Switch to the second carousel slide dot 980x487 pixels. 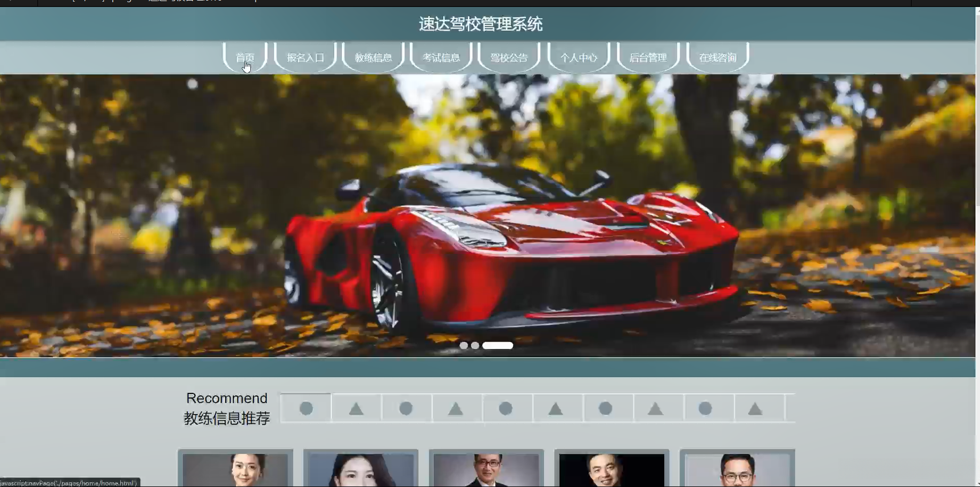pos(475,346)
